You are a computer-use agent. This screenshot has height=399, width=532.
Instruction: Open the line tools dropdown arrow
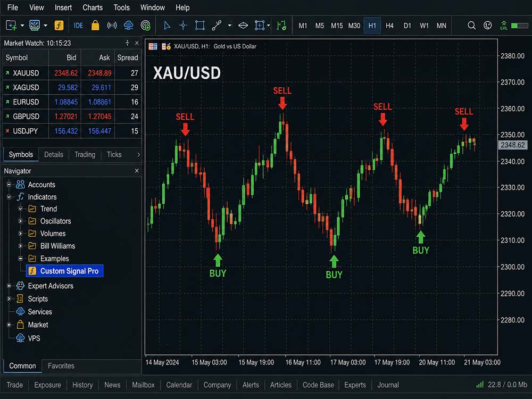(230, 26)
